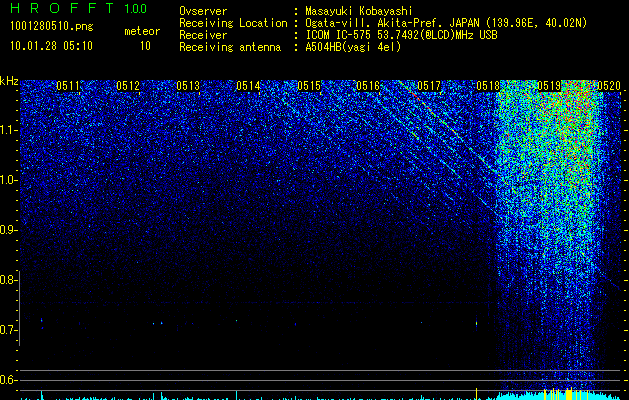Image resolution: width=629 pixels, height=400 pixels.
Task: Click the 0511 time marker
Action: coord(68,86)
